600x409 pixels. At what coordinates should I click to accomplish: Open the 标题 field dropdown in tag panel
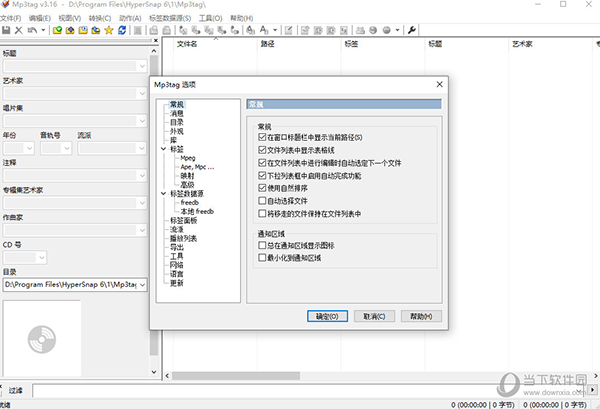142,66
